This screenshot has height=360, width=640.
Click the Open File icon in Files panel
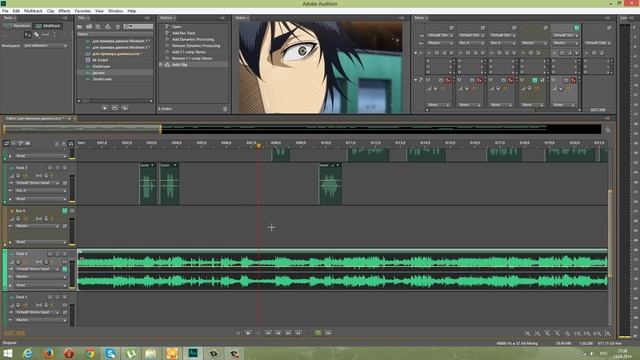tap(80, 27)
